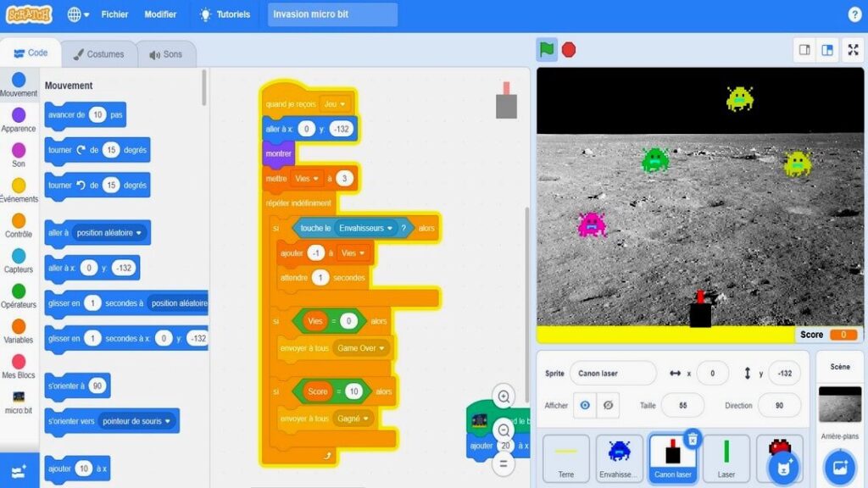Open the Tutoriels page

click(x=235, y=14)
